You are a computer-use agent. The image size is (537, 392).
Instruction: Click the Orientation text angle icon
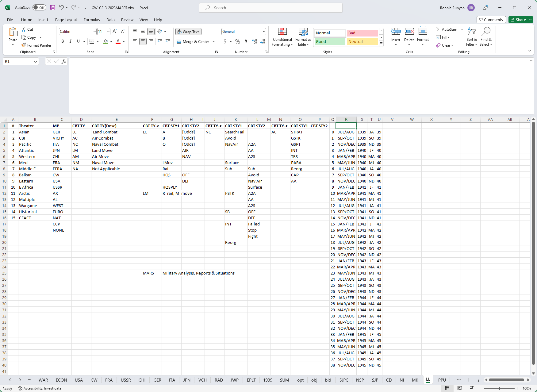pos(160,32)
